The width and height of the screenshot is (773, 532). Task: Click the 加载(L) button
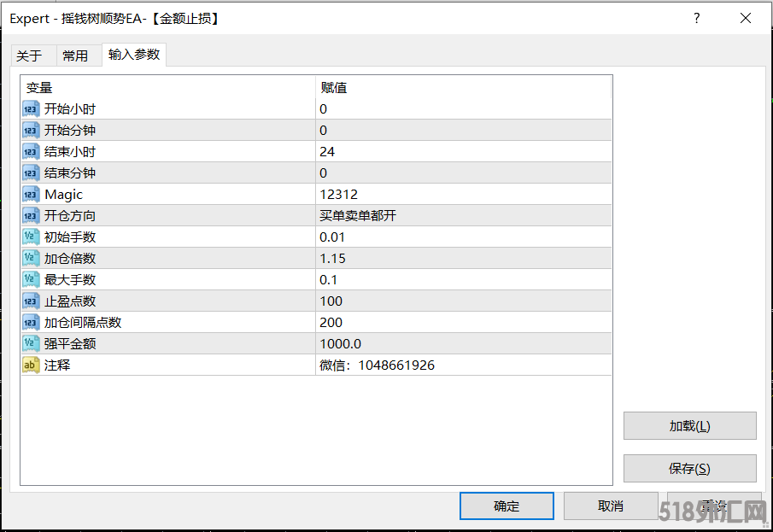pos(689,425)
